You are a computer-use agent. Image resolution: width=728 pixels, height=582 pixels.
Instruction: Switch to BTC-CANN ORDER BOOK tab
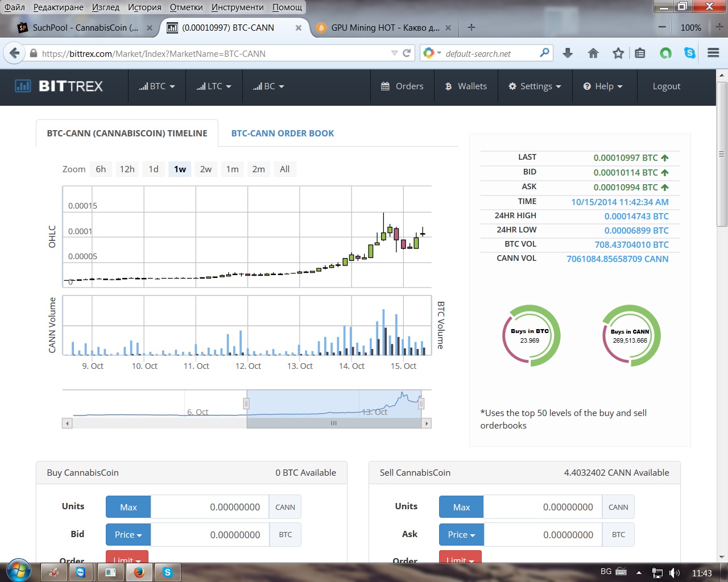(283, 134)
